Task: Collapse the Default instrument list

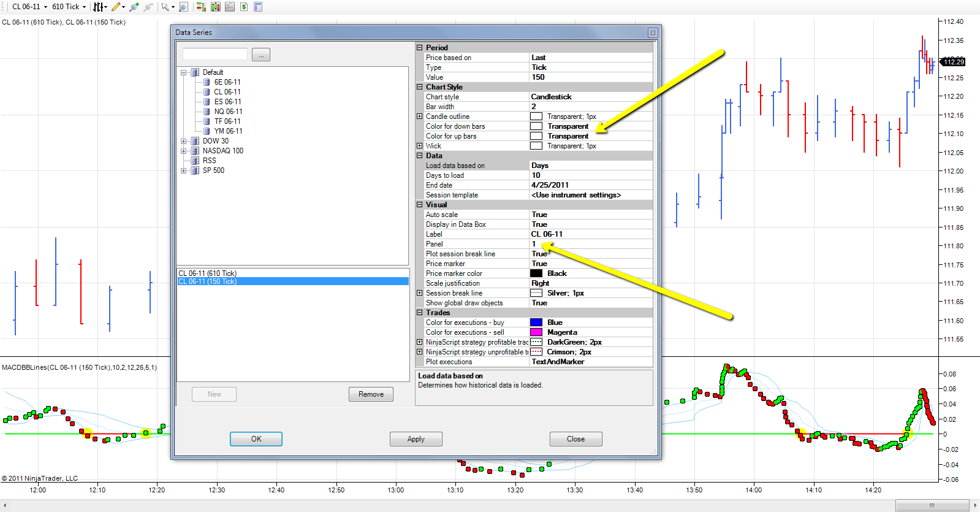Action: [183, 72]
